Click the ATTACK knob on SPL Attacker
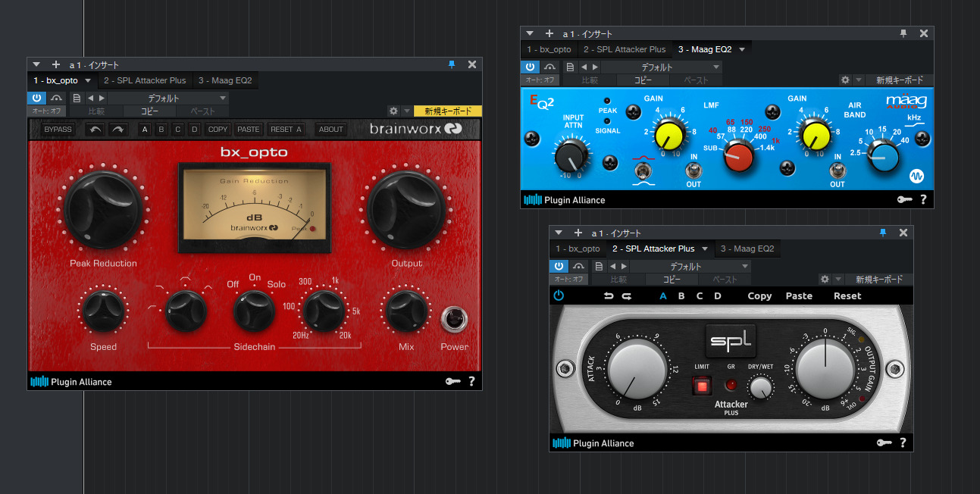Screen dimensions: 980x494 click(637, 370)
